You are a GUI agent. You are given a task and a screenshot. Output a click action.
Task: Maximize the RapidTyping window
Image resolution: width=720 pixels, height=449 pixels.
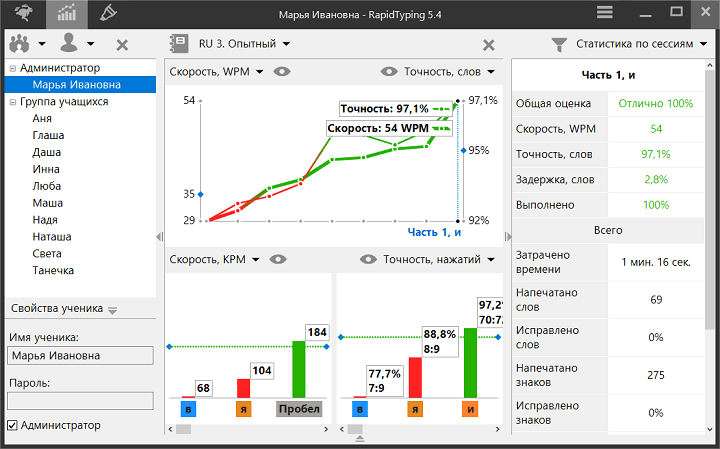coord(676,12)
